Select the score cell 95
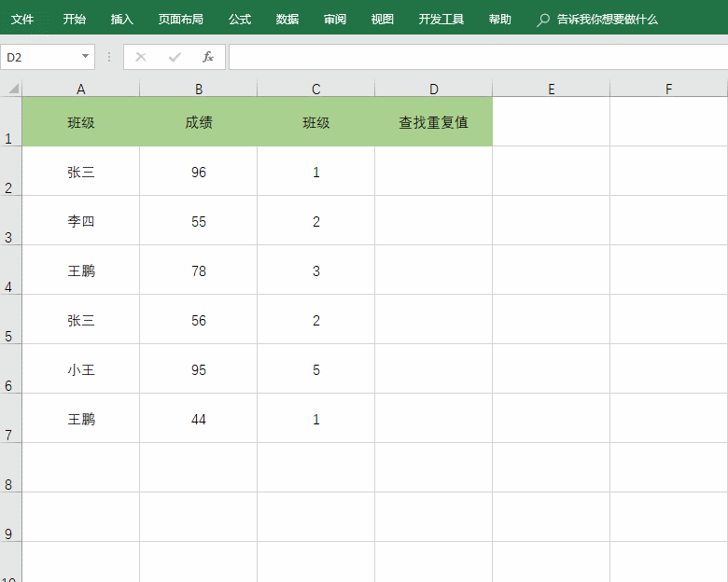The image size is (728, 582). 198,368
